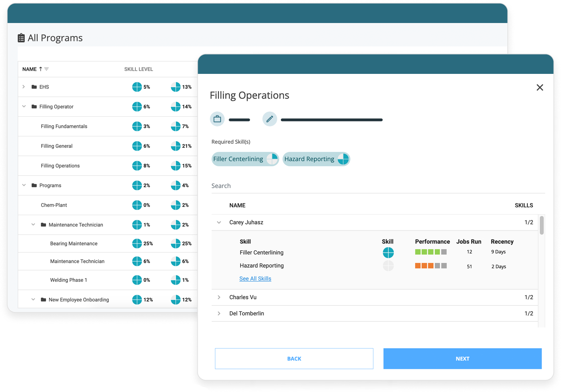The height and width of the screenshot is (392, 561).
Task: Click the '9 Days' recency value
Action: (x=498, y=252)
